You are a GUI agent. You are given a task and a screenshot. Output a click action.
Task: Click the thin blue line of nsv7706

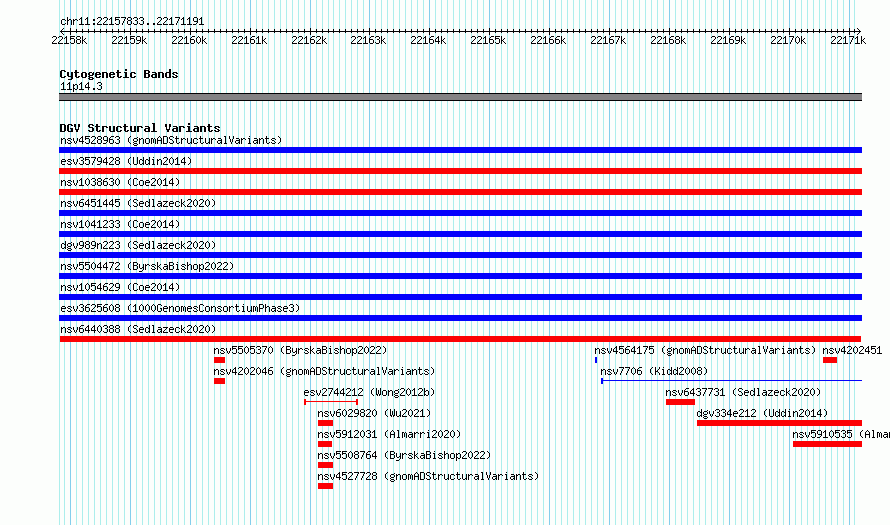[732, 381]
